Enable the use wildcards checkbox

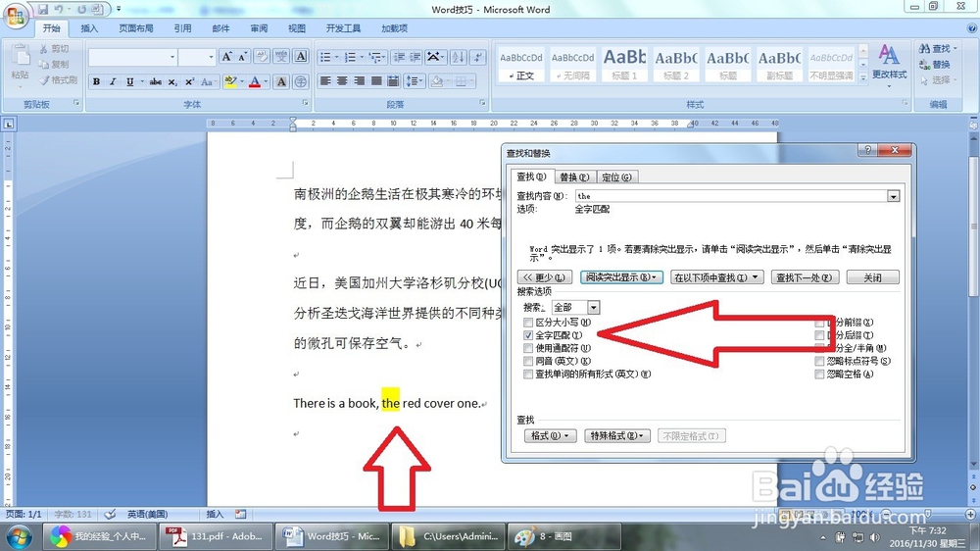tap(528, 348)
